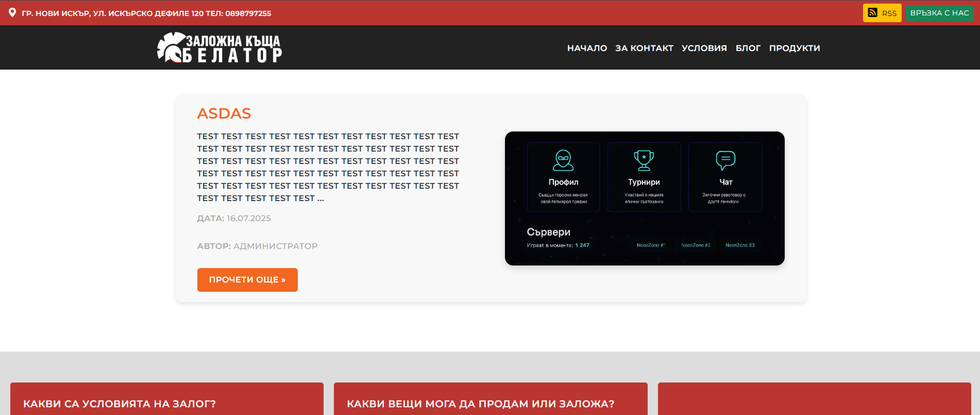980x415 pixels.
Task: Click the ПРОЧЕТИ ОЩЕ button
Action: pyautogui.click(x=247, y=280)
